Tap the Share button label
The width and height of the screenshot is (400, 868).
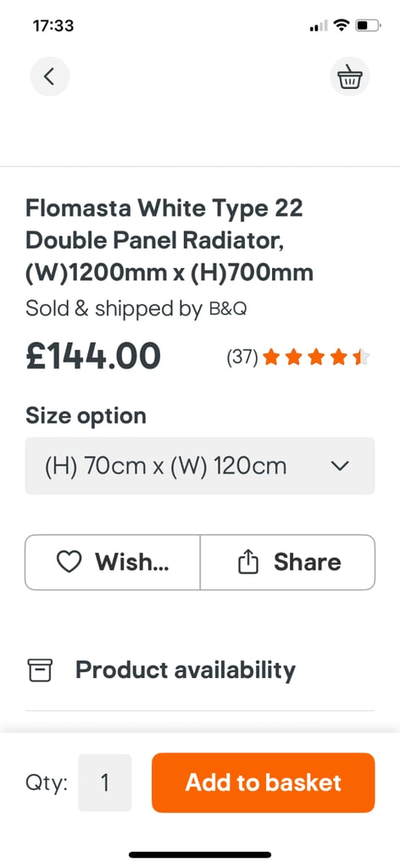(308, 562)
